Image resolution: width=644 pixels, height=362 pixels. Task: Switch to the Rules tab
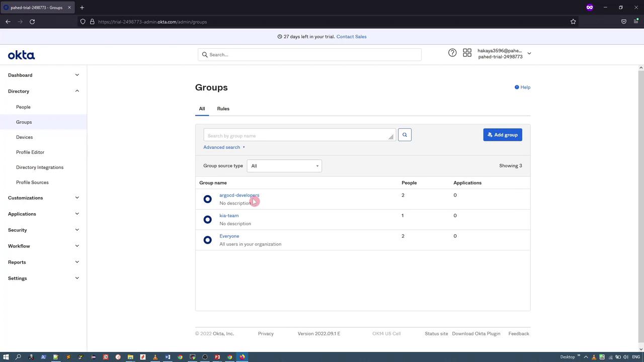pyautogui.click(x=223, y=109)
